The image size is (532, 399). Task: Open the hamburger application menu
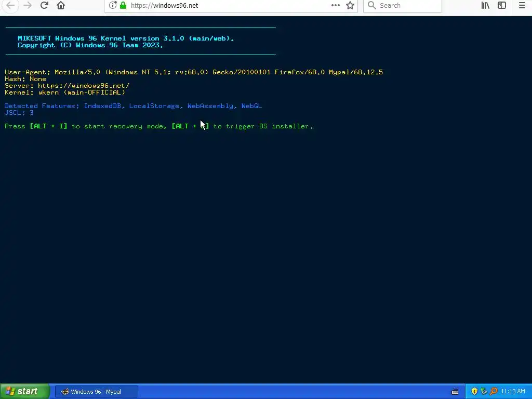coord(522,5)
